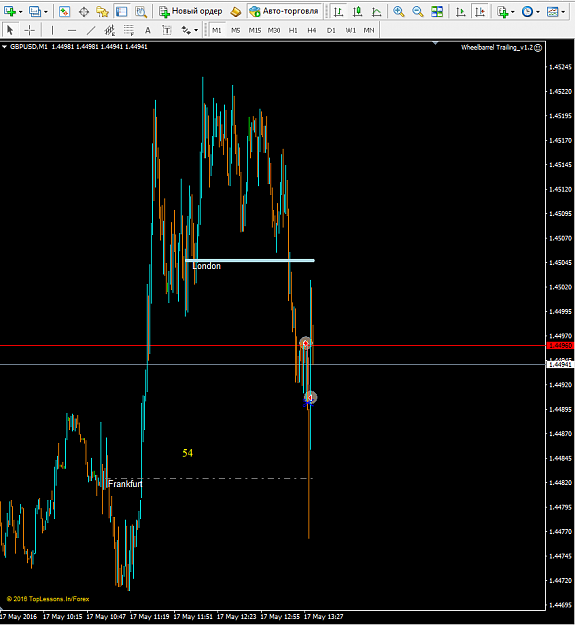Switch to the W1 timeframe
575x625 pixels.
[350, 30]
